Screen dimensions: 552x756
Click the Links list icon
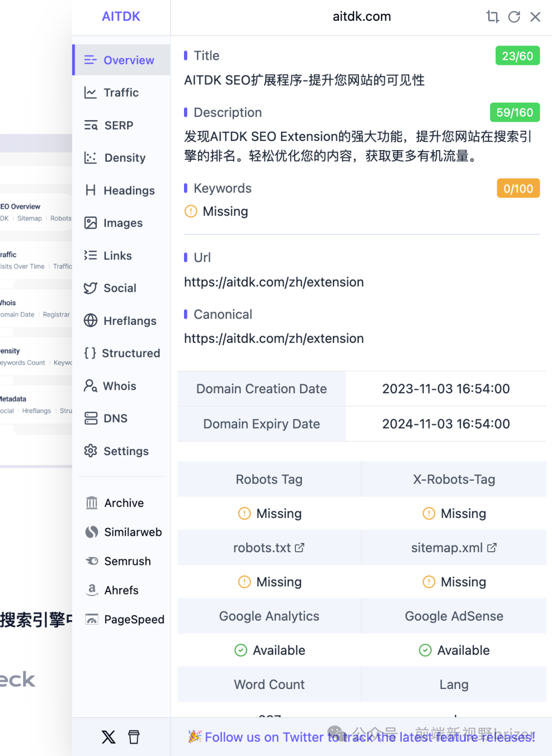(x=90, y=255)
